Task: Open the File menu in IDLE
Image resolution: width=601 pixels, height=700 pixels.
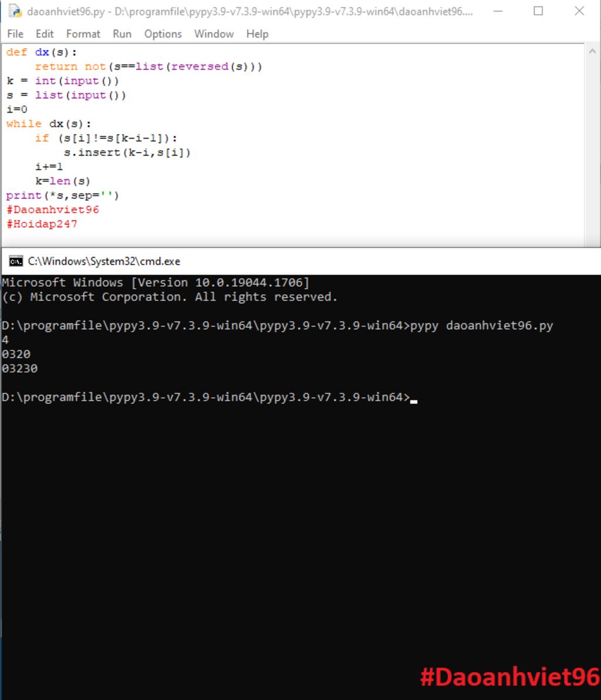Action: (15, 34)
